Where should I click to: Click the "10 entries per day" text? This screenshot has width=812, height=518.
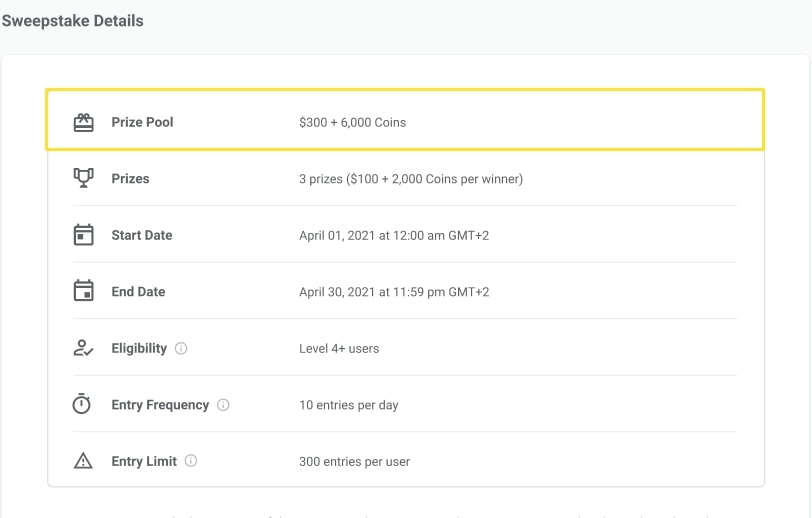tap(348, 405)
